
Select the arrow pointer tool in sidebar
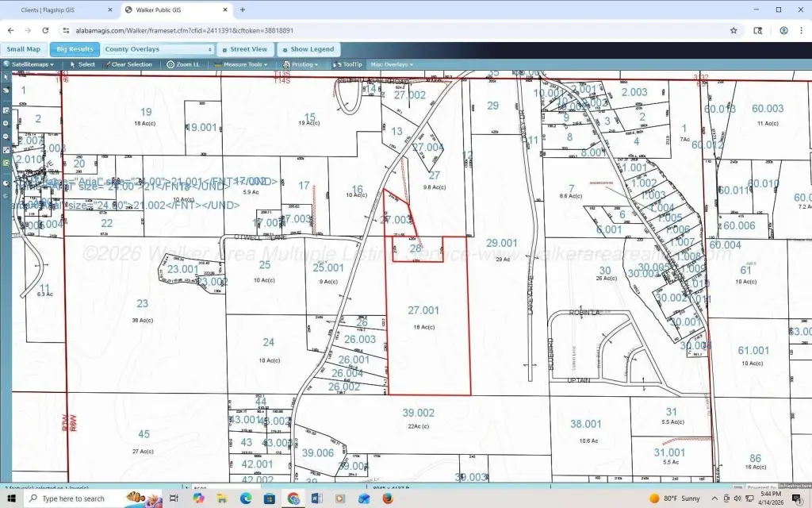[6, 78]
